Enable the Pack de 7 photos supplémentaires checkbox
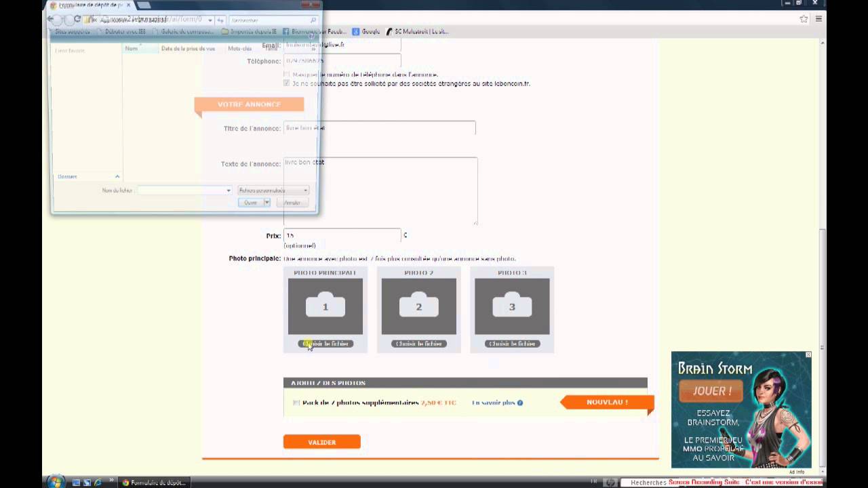868x488 pixels. (296, 403)
